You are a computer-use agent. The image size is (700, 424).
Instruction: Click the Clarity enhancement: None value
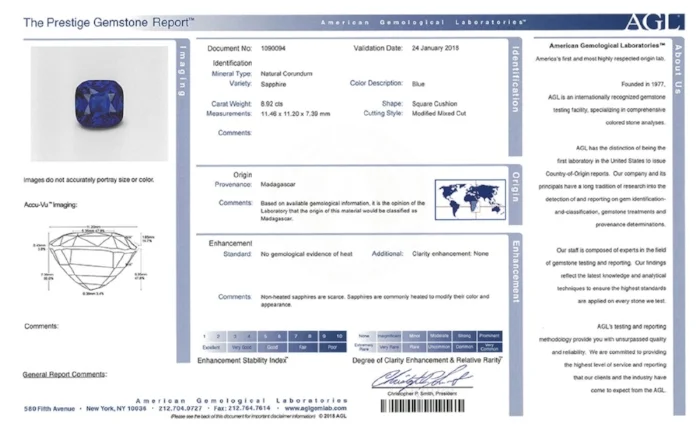(450, 254)
